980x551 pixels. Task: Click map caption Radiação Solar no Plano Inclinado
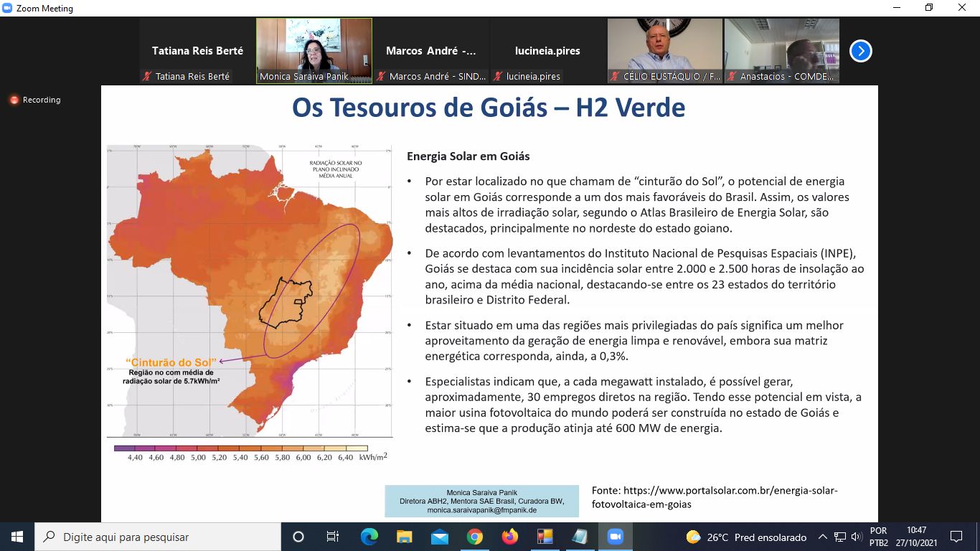click(x=336, y=169)
